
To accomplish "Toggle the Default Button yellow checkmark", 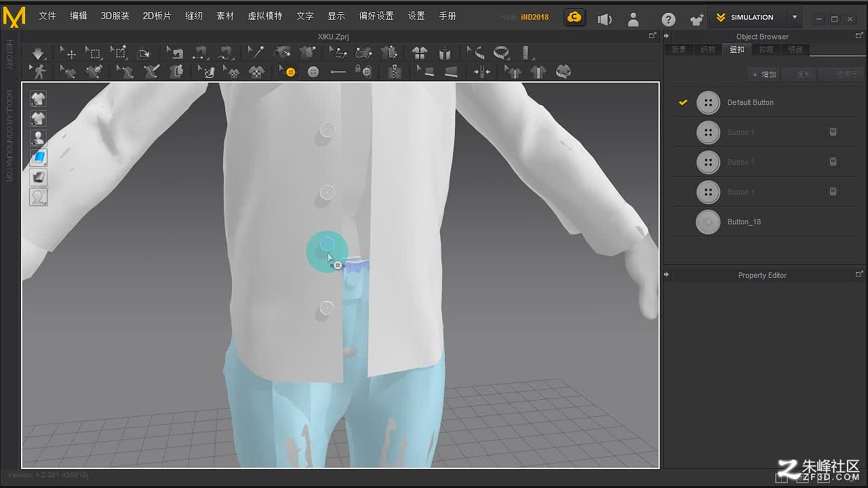I will [x=683, y=102].
